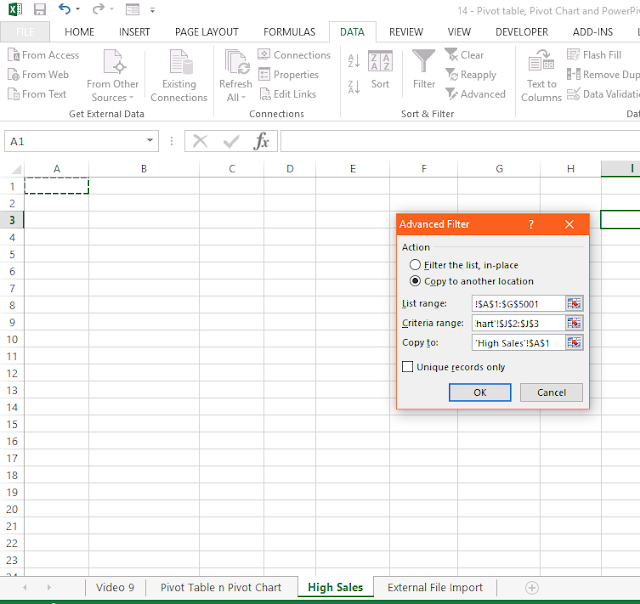640x604 pixels.
Task: Collapse dialog via Criteria range selector icon
Action: [574, 323]
